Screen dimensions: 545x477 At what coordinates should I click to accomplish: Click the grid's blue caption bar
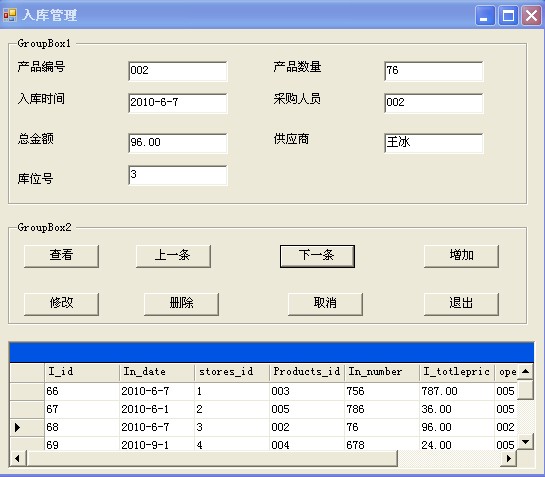pyautogui.click(x=272, y=353)
